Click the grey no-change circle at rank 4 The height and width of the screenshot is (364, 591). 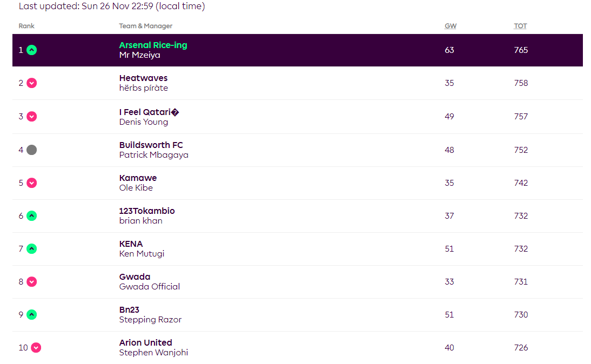[32, 150]
